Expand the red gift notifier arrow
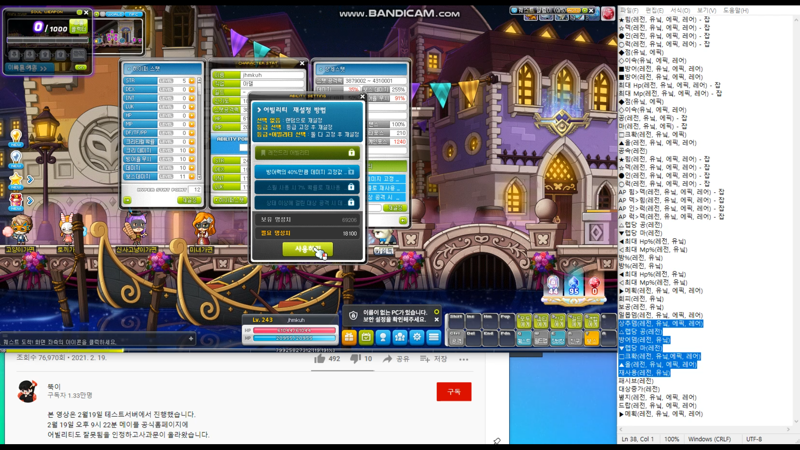Viewport: 800px width, 450px height. tap(30, 201)
